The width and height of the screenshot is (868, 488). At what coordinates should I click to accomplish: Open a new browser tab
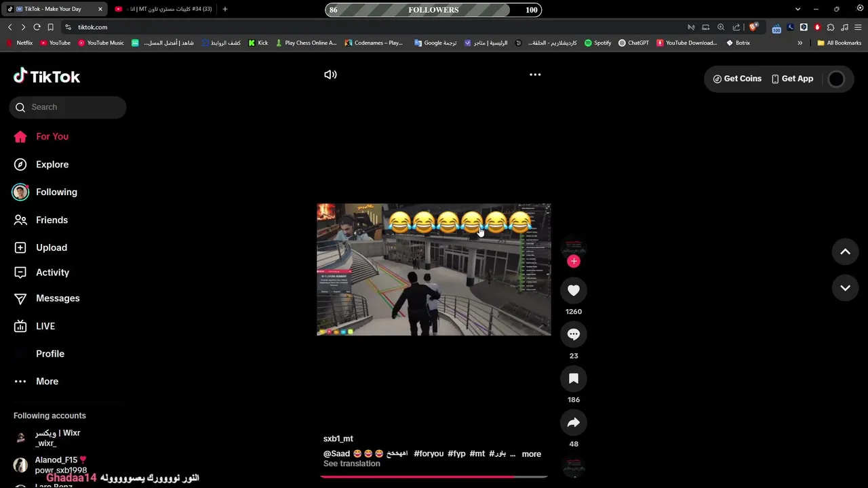225,9
